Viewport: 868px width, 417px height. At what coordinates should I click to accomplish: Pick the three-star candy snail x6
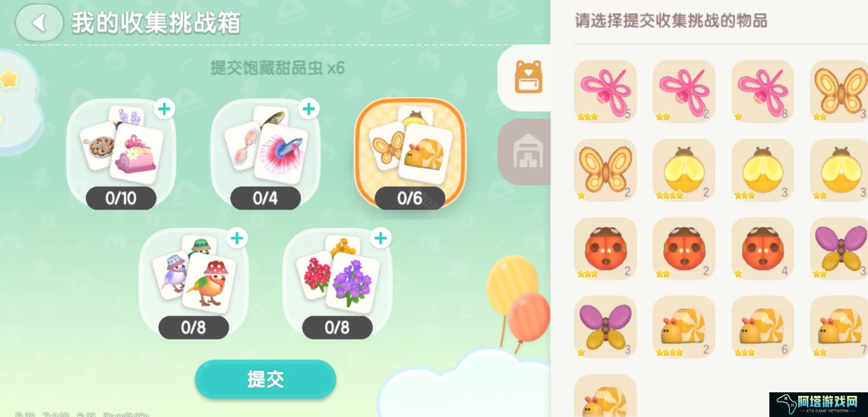pyautogui.click(x=762, y=327)
